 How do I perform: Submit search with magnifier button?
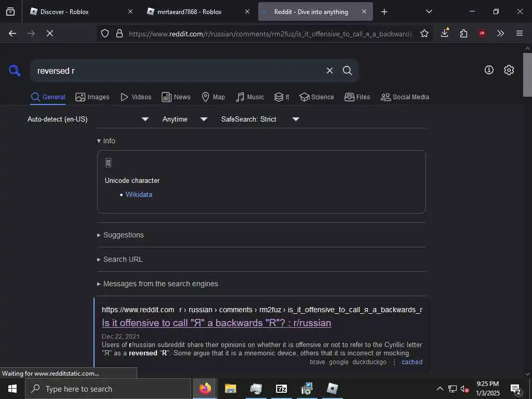(347, 71)
